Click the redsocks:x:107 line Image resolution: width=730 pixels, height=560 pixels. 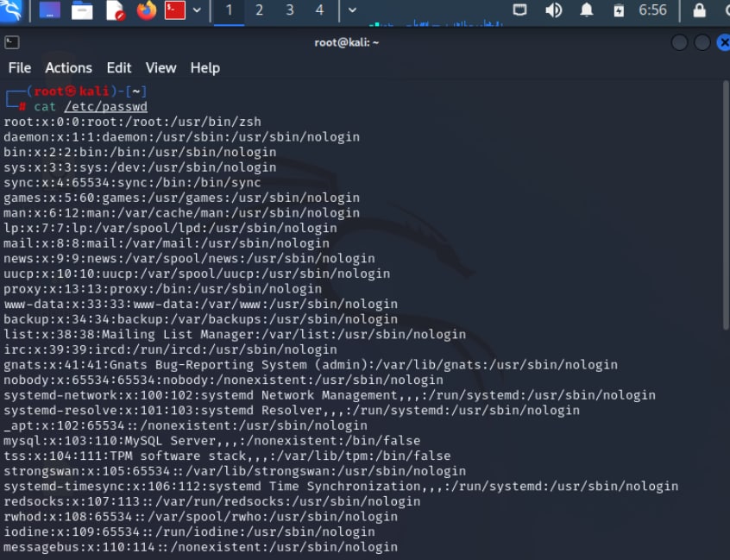pos(211,501)
